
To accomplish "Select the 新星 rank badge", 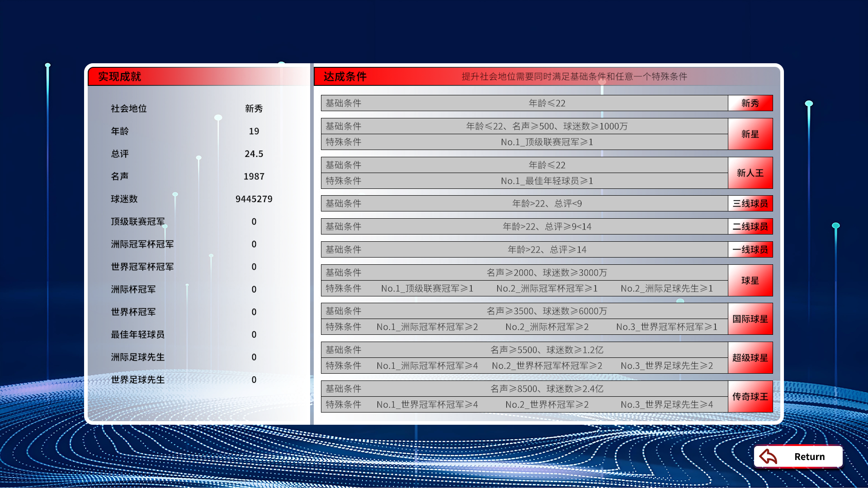I will [750, 134].
